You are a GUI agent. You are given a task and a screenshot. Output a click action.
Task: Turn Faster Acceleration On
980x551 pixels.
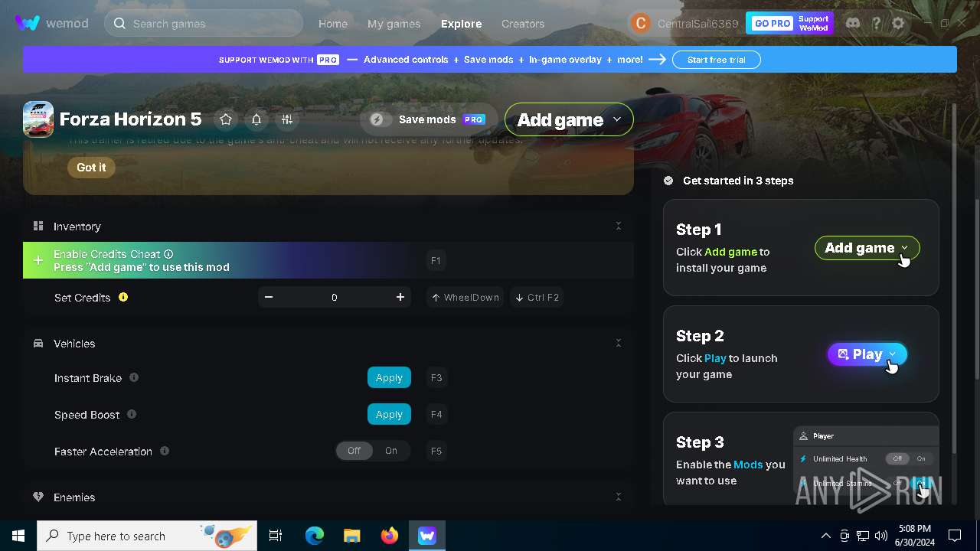point(391,451)
